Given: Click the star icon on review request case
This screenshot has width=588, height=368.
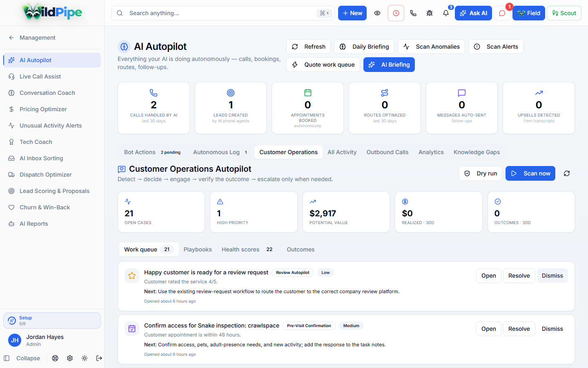Looking at the screenshot, I should point(132,276).
